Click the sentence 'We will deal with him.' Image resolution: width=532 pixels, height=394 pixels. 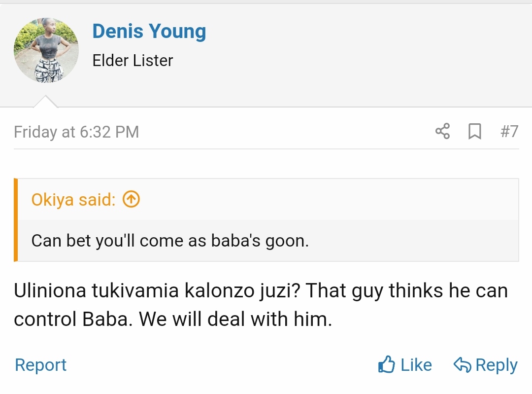(235, 320)
